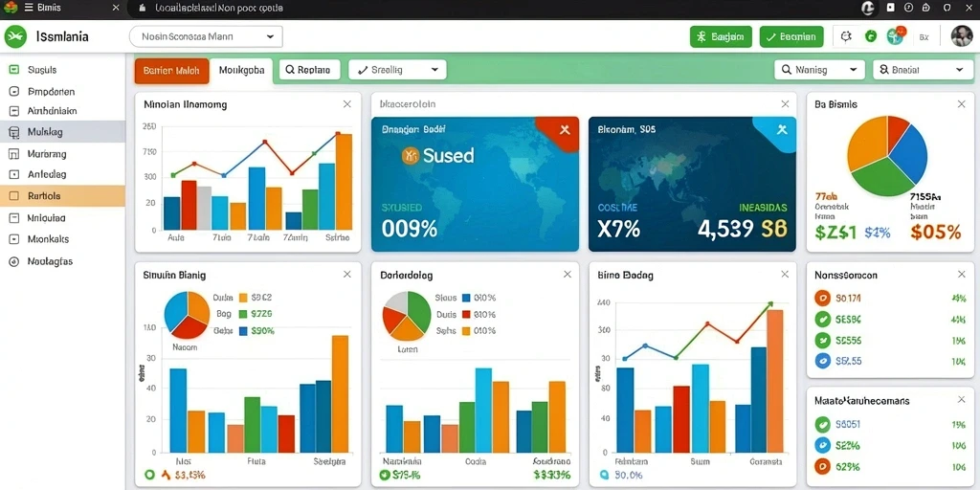The height and width of the screenshot is (490, 980).
Task: Click the orange Duba legend swatch
Action: tap(243, 299)
